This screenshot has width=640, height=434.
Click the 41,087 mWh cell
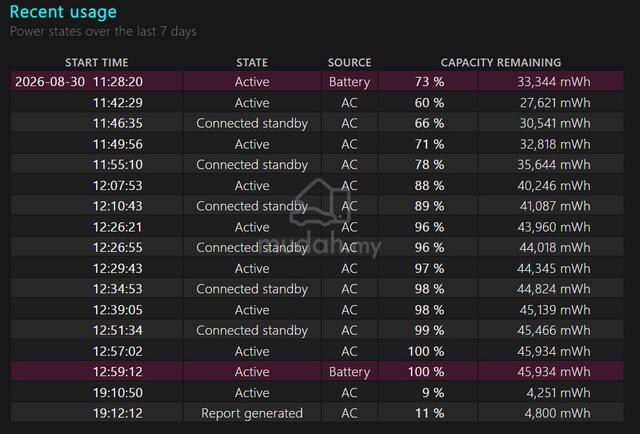[x=555, y=206]
